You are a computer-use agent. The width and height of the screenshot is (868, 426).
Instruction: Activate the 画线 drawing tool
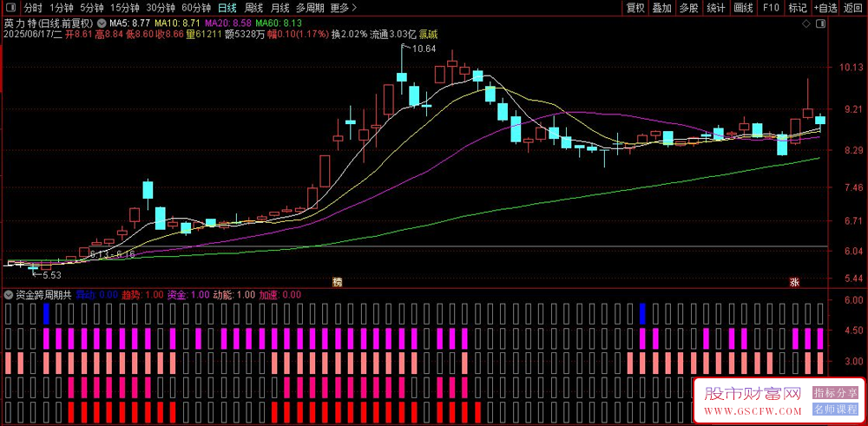tap(744, 8)
